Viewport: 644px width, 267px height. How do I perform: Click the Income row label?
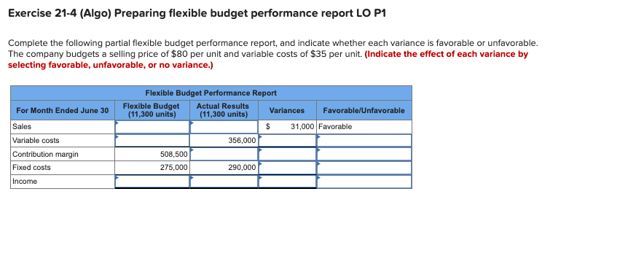[25, 182]
